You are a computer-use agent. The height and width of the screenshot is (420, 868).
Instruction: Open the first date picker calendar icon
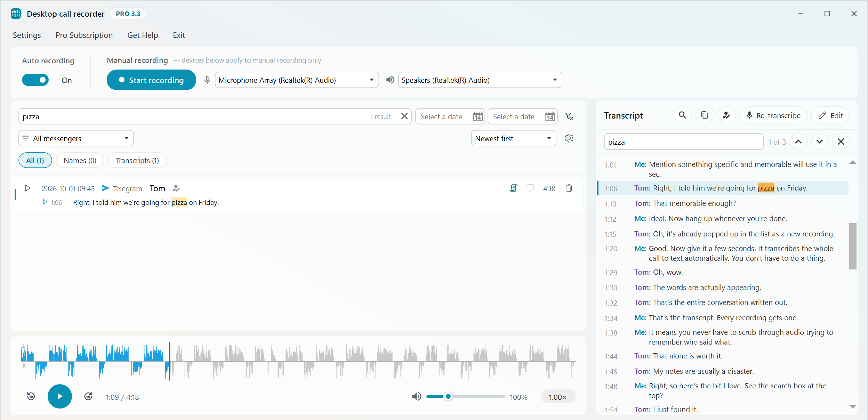(478, 116)
